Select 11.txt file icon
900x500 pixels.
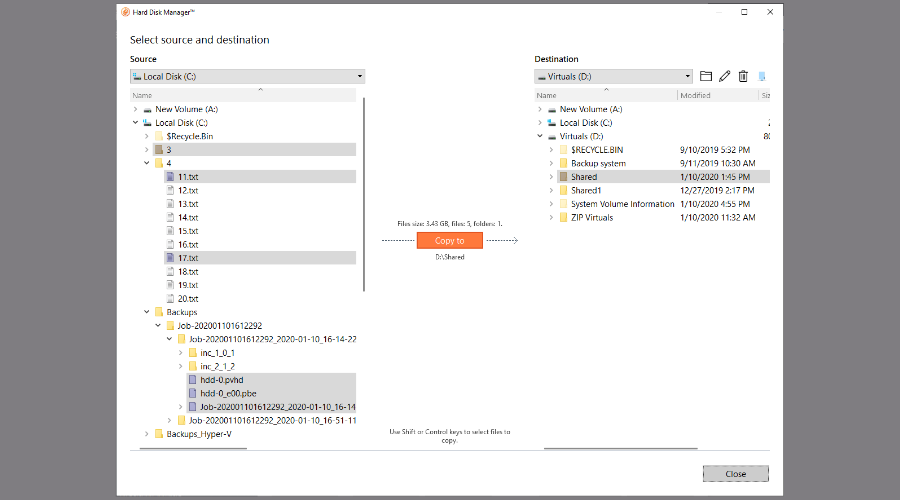coord(170,177)
